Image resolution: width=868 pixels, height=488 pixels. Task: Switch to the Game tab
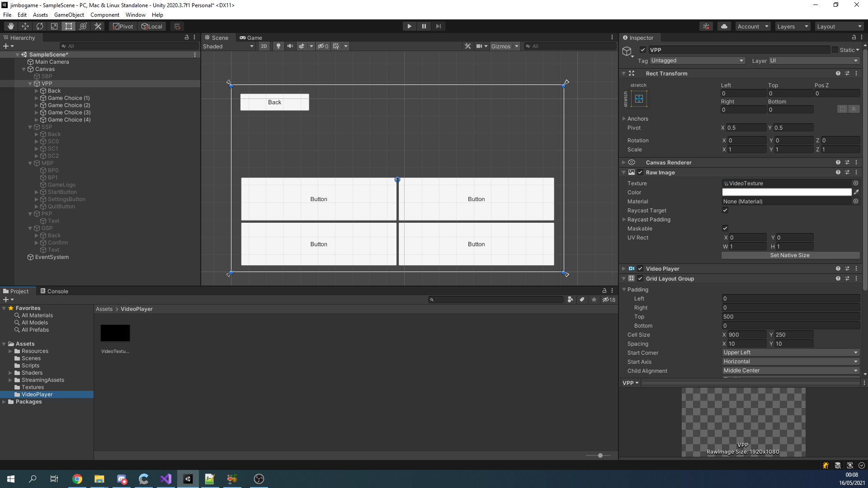251,38
